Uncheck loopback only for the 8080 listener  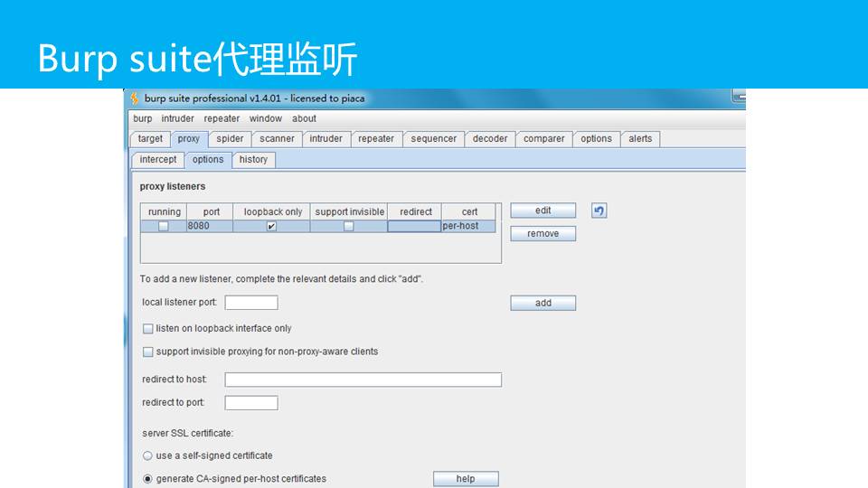pos(271,227)
